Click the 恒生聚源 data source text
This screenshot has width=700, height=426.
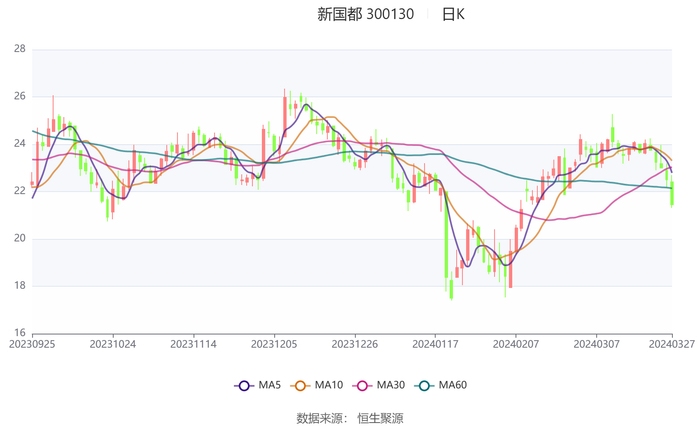[x=380, y=418]
